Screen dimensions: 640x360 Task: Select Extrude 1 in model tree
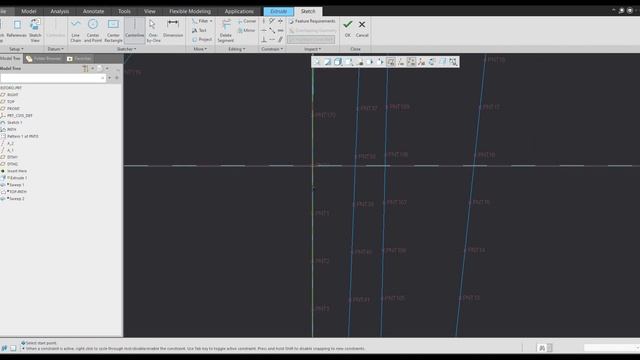pyautogui.click(x=17, y=178)
